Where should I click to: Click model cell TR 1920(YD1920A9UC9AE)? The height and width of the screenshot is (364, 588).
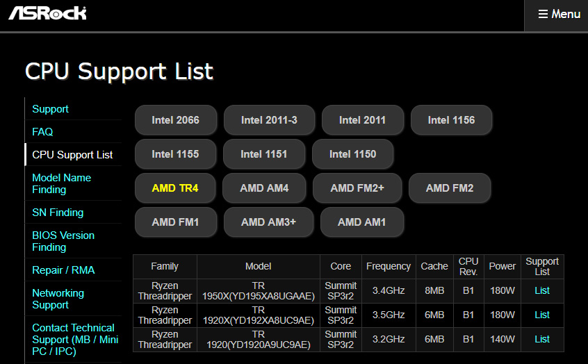click(x=259, y=340)
